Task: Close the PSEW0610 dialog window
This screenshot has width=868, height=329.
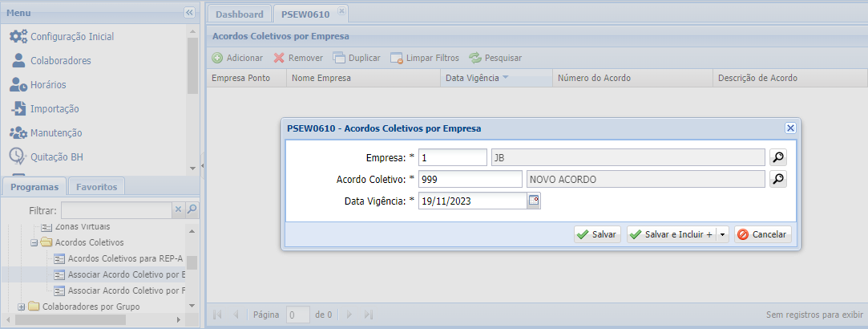Action: (x=790, y=128)
